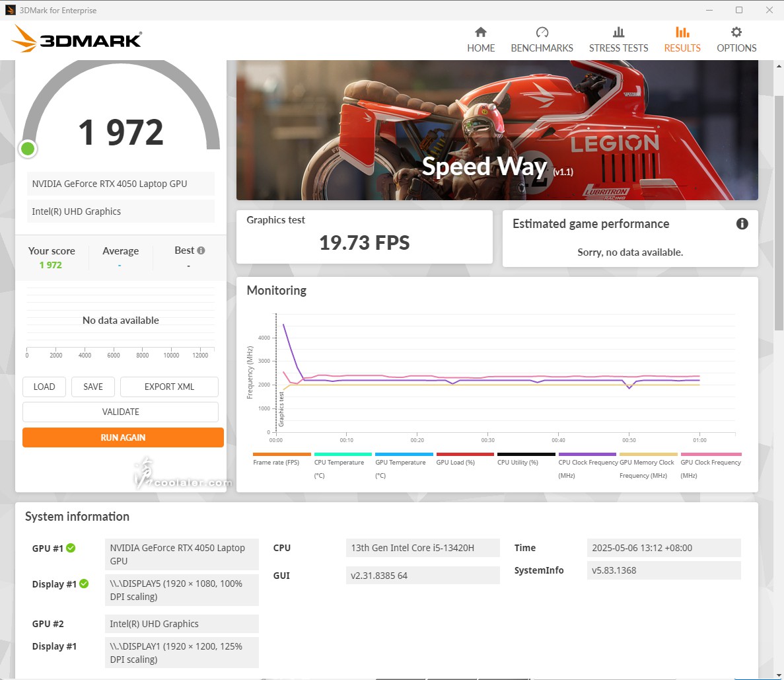Toggle Frame rate (FPS) legend series
The width and height of the screenshot is (784, 680).
pos(282,459)
